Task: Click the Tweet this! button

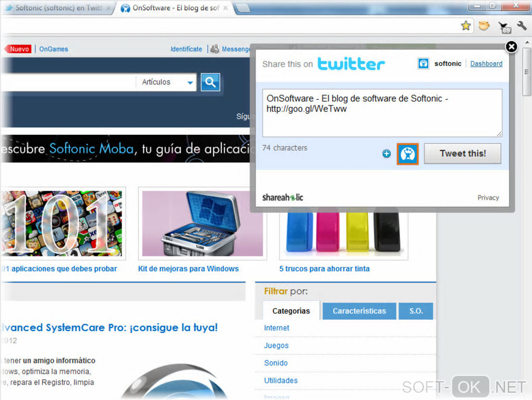Action: (463, 154)
